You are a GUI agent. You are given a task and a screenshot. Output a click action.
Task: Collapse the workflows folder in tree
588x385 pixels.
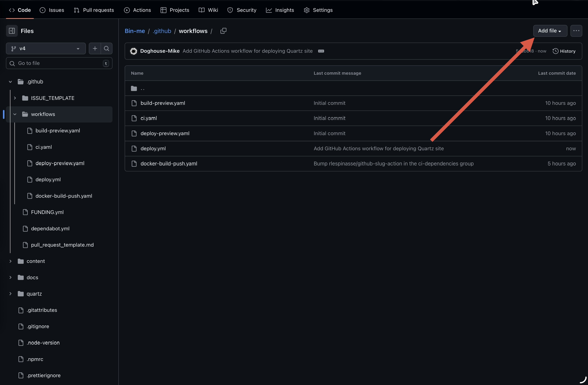point(15,114)
